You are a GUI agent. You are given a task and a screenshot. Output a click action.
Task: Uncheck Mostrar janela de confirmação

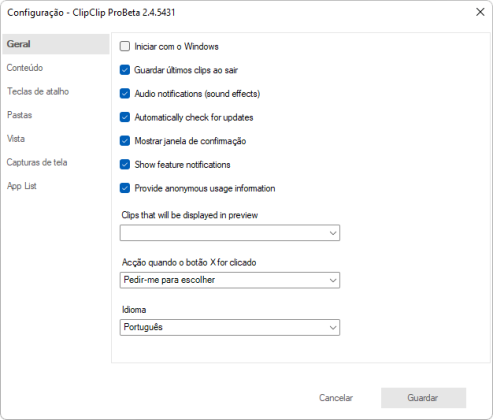point(125,141)
